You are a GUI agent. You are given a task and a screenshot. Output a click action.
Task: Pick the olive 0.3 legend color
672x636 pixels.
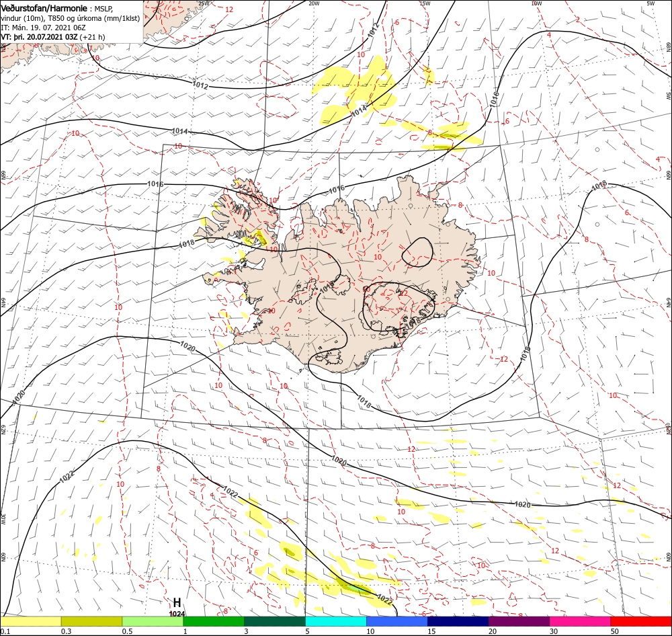tap(91, 621)
